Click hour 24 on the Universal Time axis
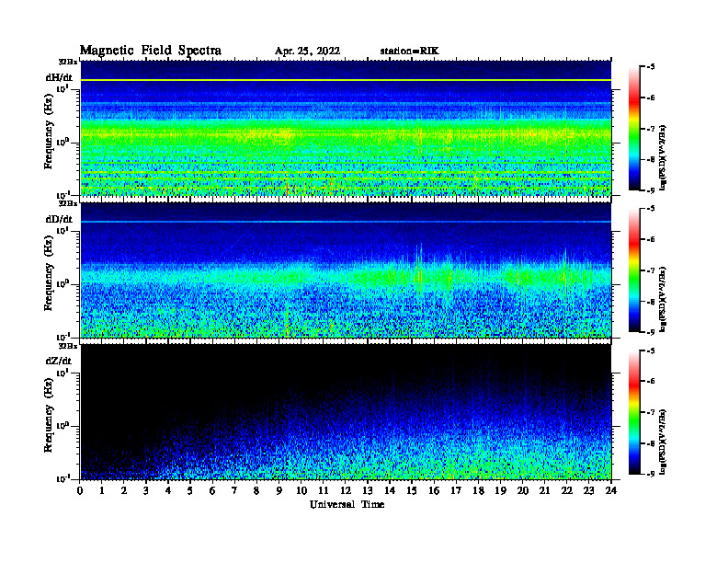Screen dimensions: 728x563 pyautogui.click(x=611, y=490)
